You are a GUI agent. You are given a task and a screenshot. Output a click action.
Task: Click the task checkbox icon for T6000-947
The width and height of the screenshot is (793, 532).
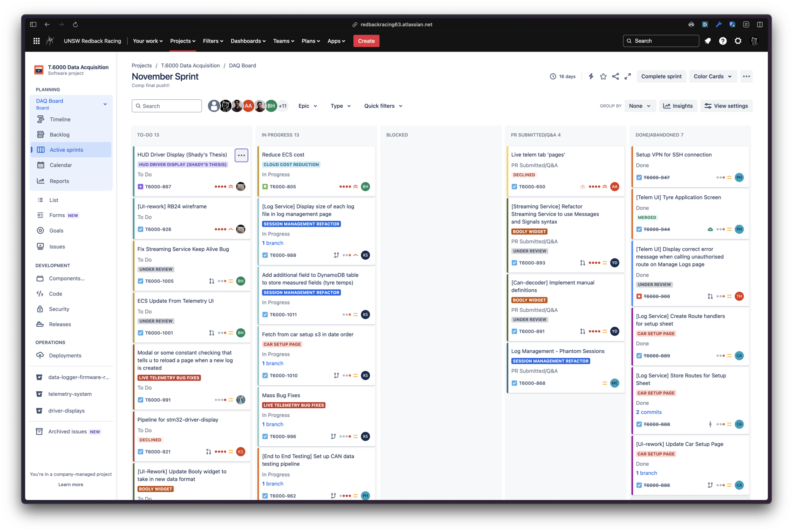click(639, 178)
